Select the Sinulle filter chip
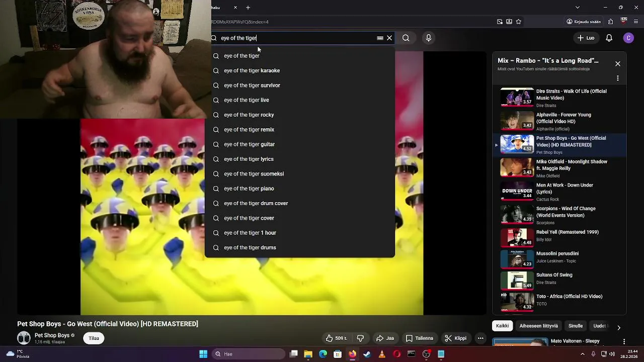Screen dimensions: 644x362 pyautogui.click(x=576, y=326)
